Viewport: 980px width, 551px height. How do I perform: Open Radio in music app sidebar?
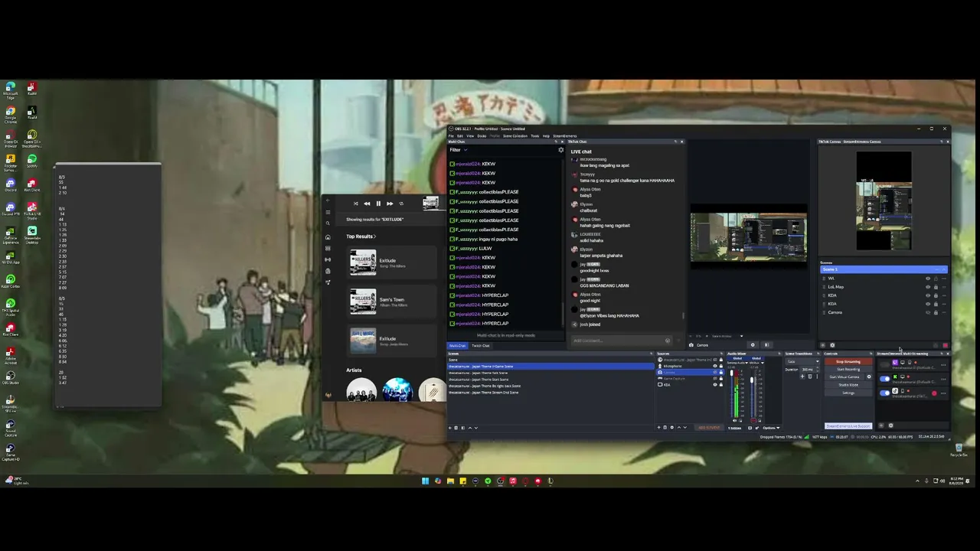pos(328,259)
